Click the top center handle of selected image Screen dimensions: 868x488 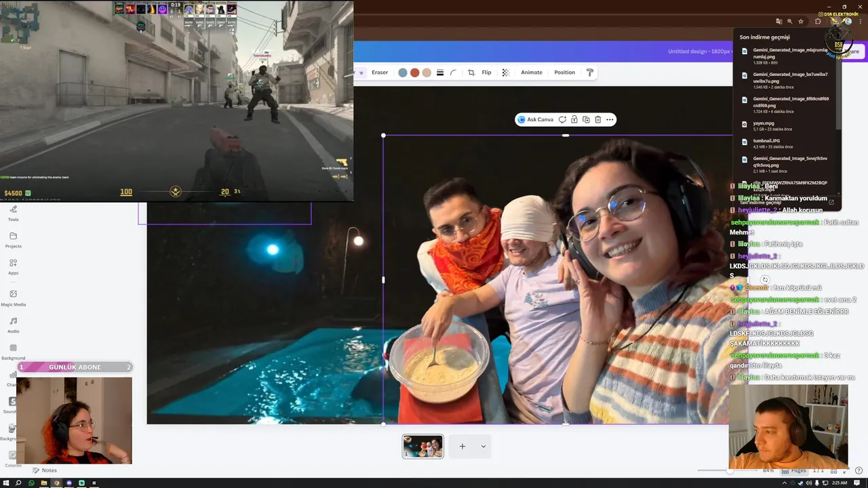(566, 136)
